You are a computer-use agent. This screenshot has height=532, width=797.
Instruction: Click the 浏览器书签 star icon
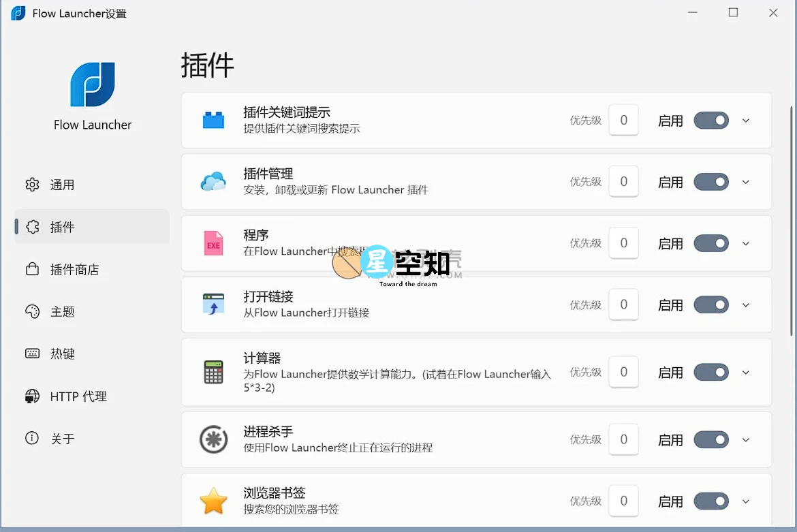tap(214, 501)
